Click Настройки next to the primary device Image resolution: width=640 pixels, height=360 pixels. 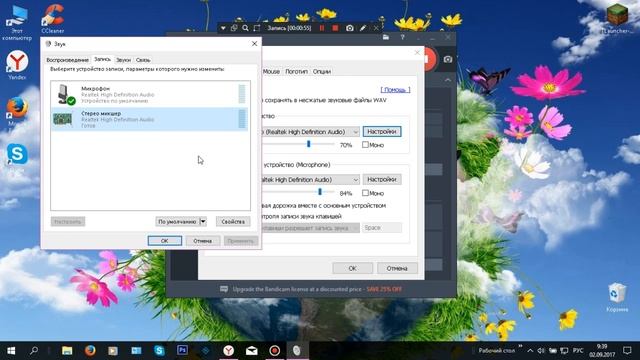(382, 131)
